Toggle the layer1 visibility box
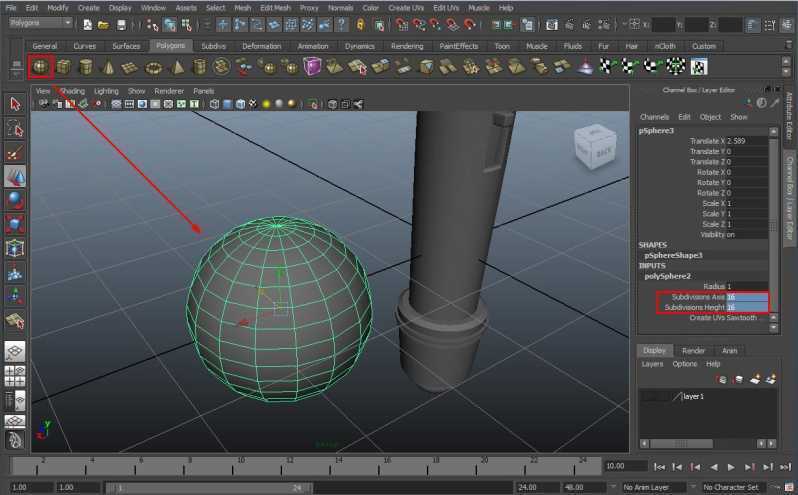This screenshot has height=495, width=798. pyautogui.click(x=647, y=397)
